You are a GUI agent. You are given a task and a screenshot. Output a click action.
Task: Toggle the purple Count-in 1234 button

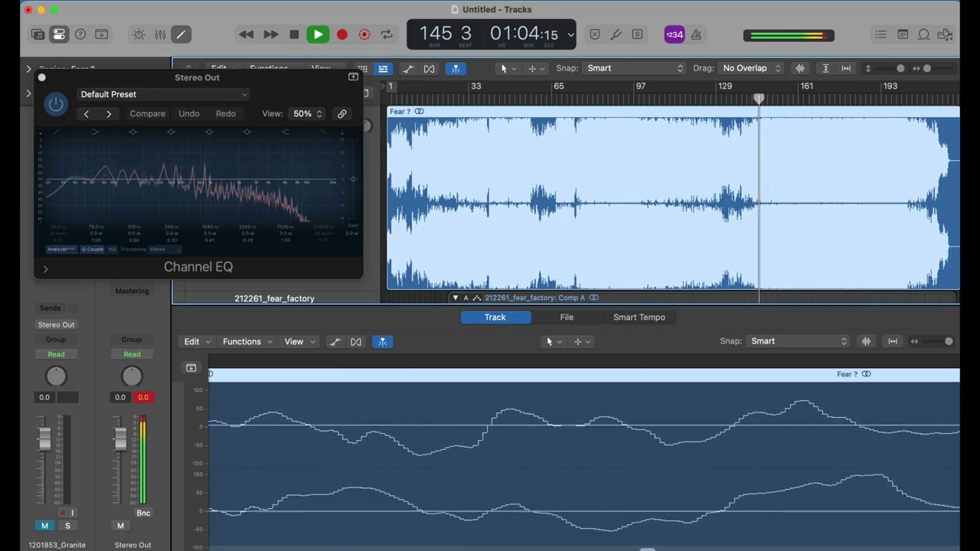pyautogui.click(x=675, y=34)
